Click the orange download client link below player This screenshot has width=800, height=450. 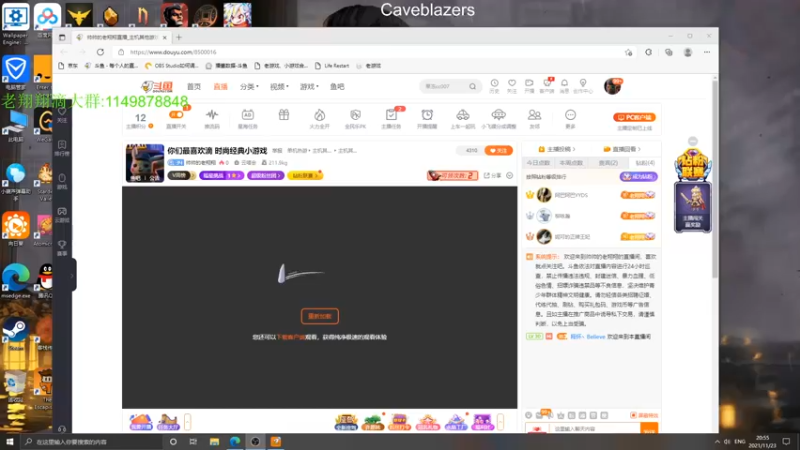[290, 337]
